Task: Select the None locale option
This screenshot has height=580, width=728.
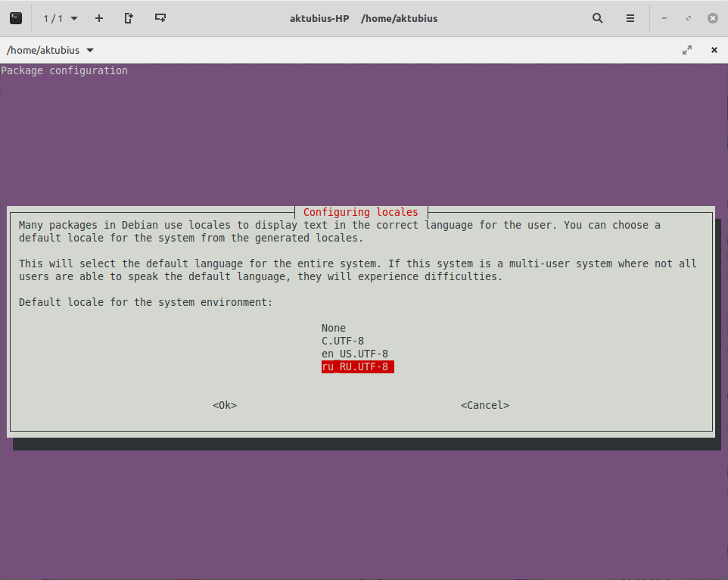Action: (334, 328)
